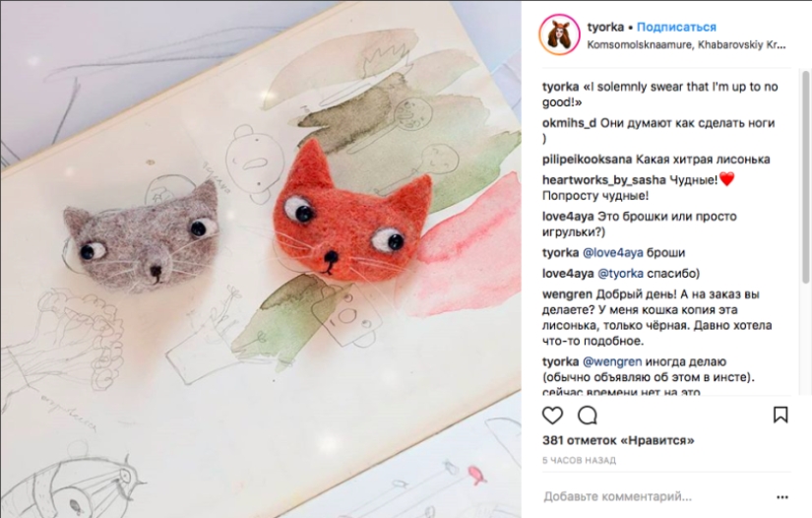
Task: Click the Добавьте комментарий input field
Action: 656,496
